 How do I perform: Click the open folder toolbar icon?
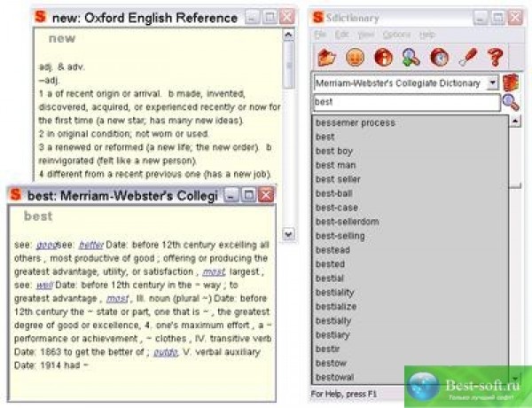tap(326, 58)
